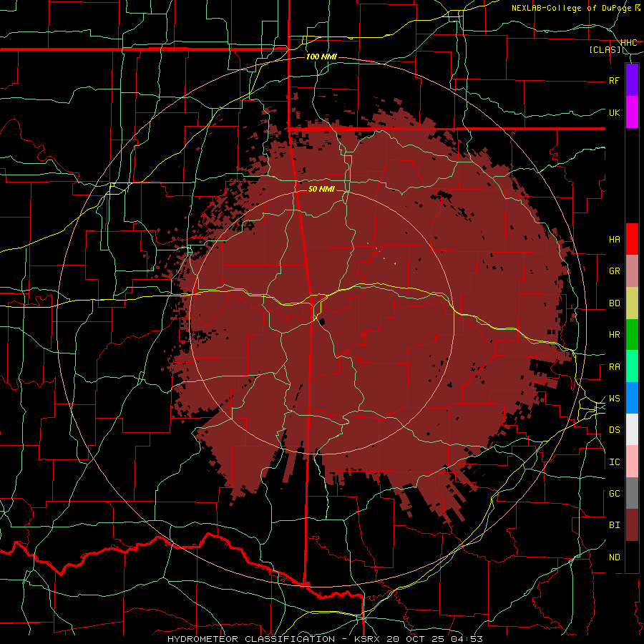Click the WS blue legend swatch
Image resolution: width=644 pixels, height=644 pixels.
pyautogui.click(x=632, y=398)
